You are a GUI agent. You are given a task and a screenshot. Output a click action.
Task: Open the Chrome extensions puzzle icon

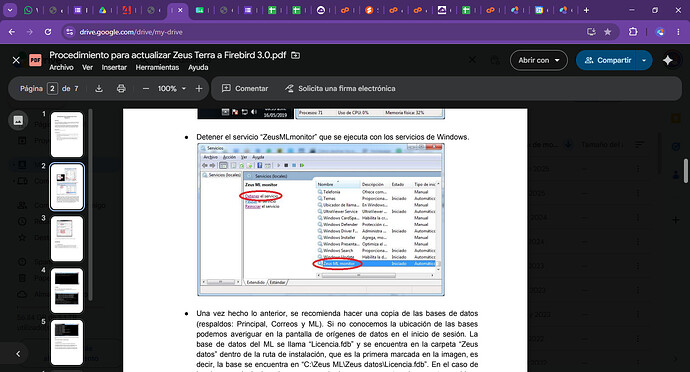point(633,32)
